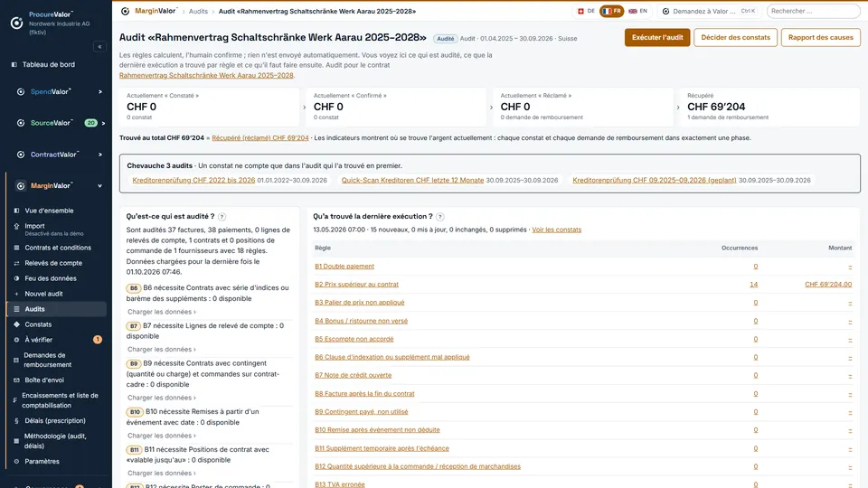Switch language to EN
Screen dimensions: 868x488
(637, 11)
